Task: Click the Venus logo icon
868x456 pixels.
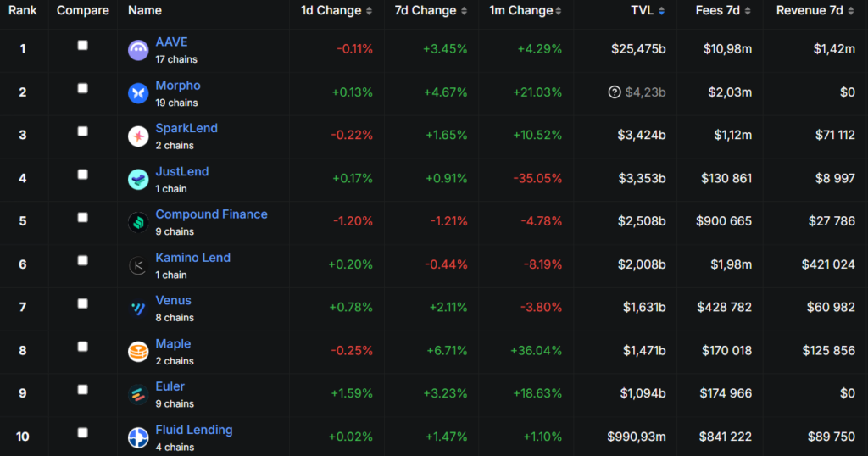Action: pyautogui.click(x=138, y=309)
